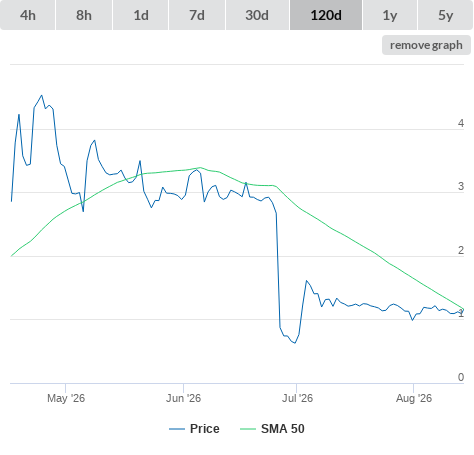Select the 4h time range tab
474x455 pixels.
(x=28, y=15)
